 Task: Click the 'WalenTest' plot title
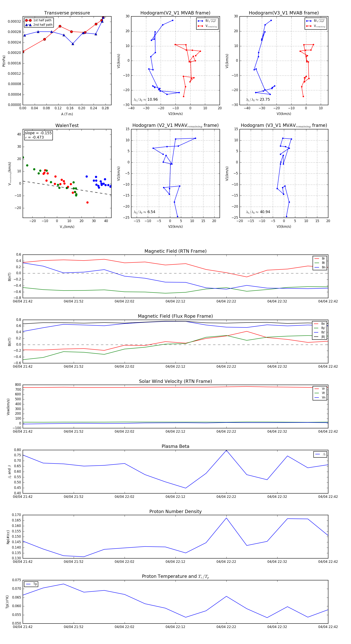pos(67,125)
